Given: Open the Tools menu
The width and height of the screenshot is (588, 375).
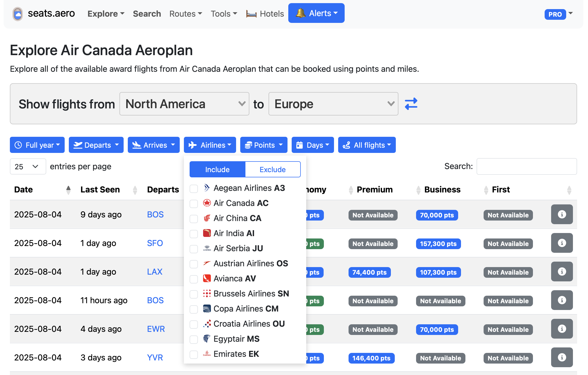Looking at the screenshot, I should 224,14.
